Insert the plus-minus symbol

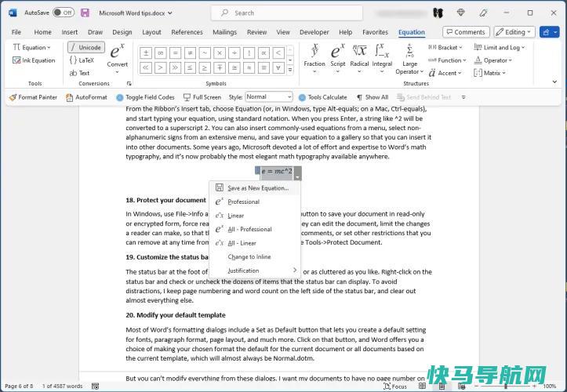click(146, 53)
